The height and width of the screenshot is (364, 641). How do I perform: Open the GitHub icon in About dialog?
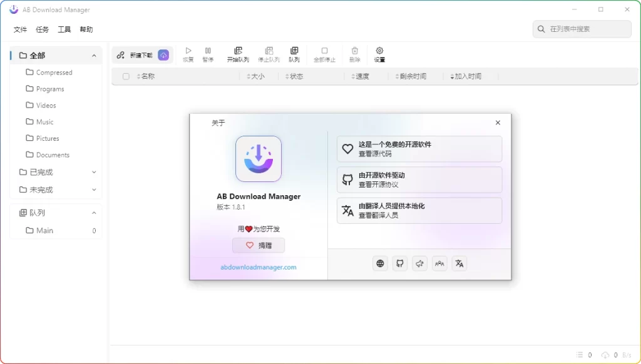click(x=399, y=263)
